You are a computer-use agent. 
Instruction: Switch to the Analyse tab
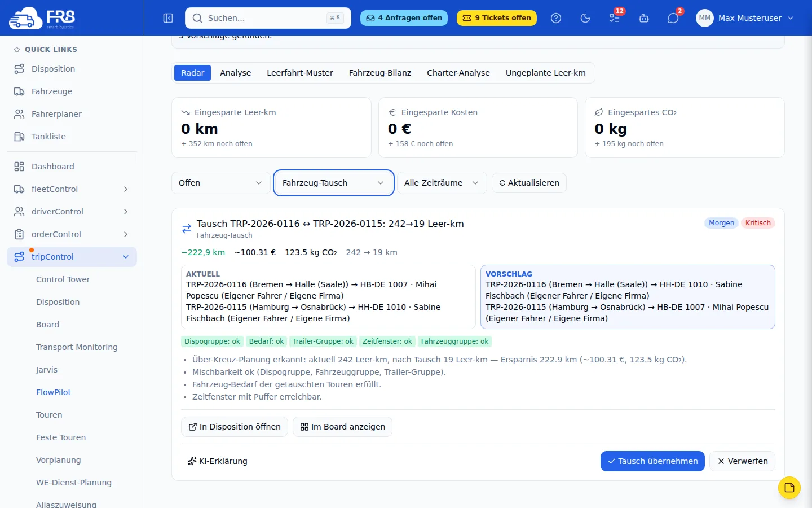point(236,73)
